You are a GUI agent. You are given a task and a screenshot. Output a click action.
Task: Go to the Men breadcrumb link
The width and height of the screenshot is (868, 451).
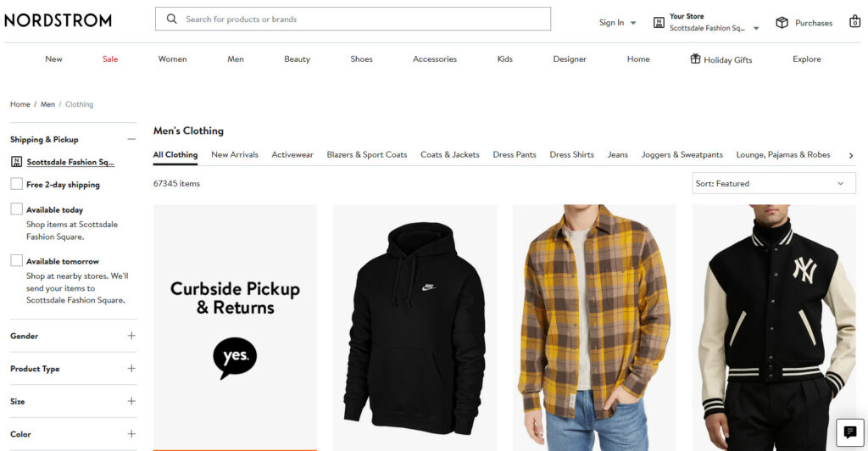point(47,104)
